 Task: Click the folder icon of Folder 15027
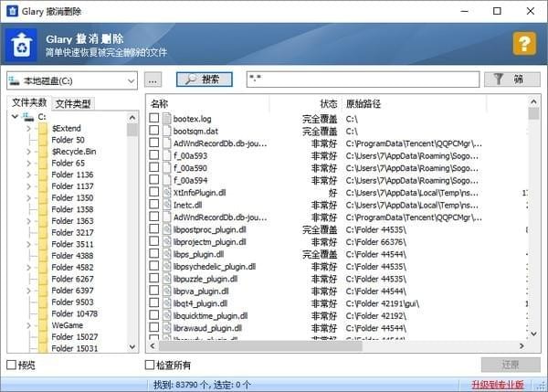click(x=43, y=337)
